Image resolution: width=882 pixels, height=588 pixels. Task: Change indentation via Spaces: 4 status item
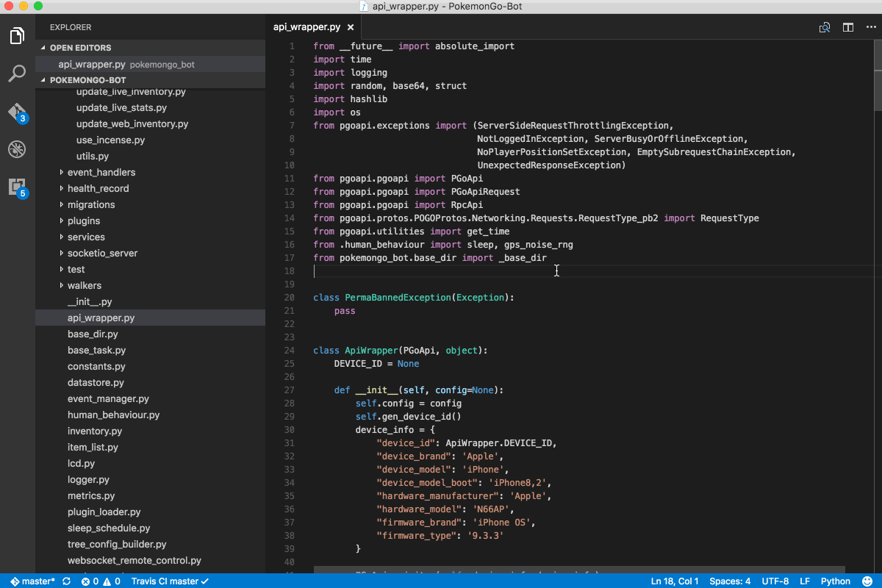[x=729, y=581]
